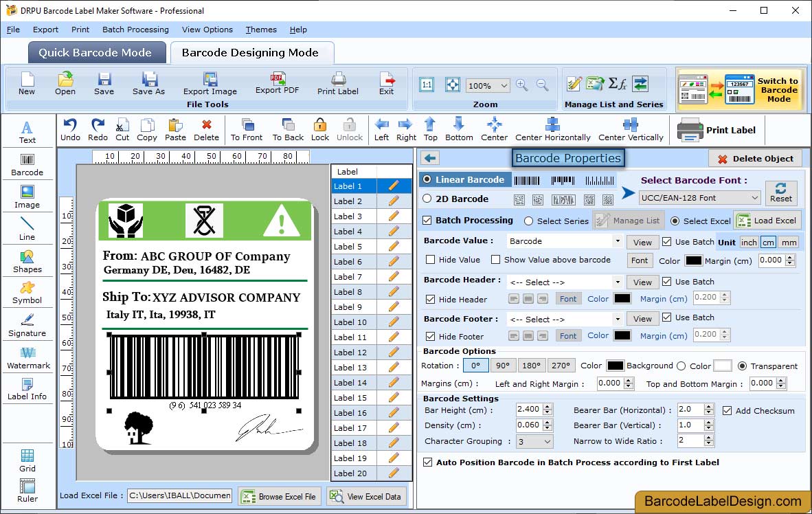The width and height of the screenshot is (812, 514).
Task: Open the white Background color swatch
Action: point(723,366)
